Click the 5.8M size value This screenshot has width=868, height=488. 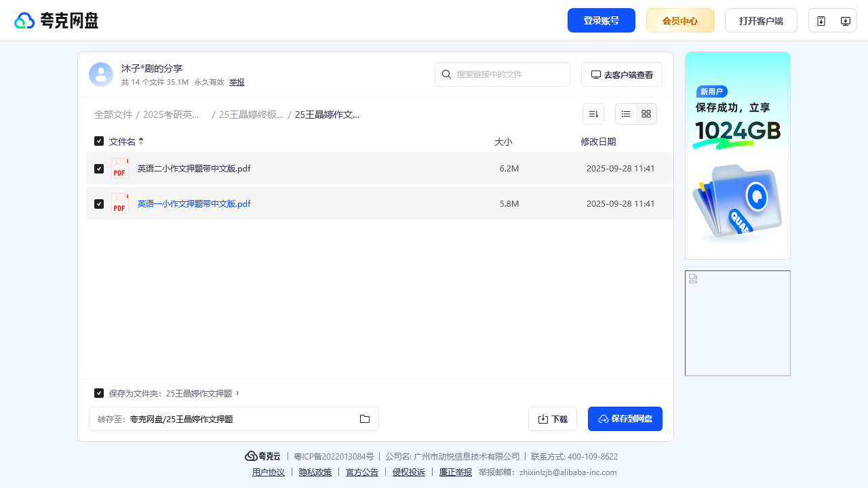(x=509, y=204)
